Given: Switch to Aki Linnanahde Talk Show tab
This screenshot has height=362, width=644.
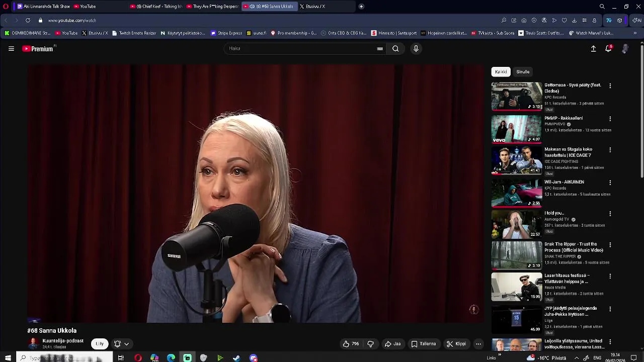Looking at the screenshot, I should click(43, 7).
